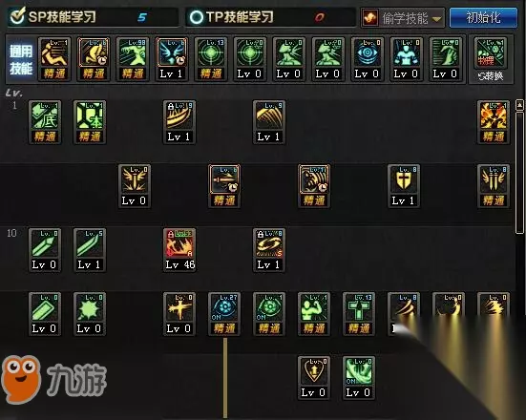Click the golden shield cross skill icon
This screenshot has height=420, width=526.
point(404,186)
